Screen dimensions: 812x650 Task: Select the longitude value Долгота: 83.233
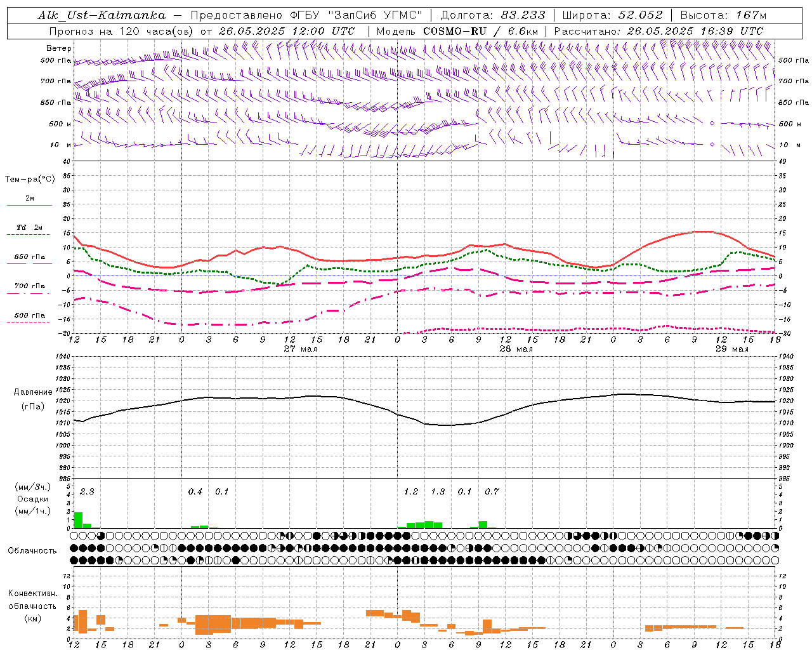tap(493, 15)
